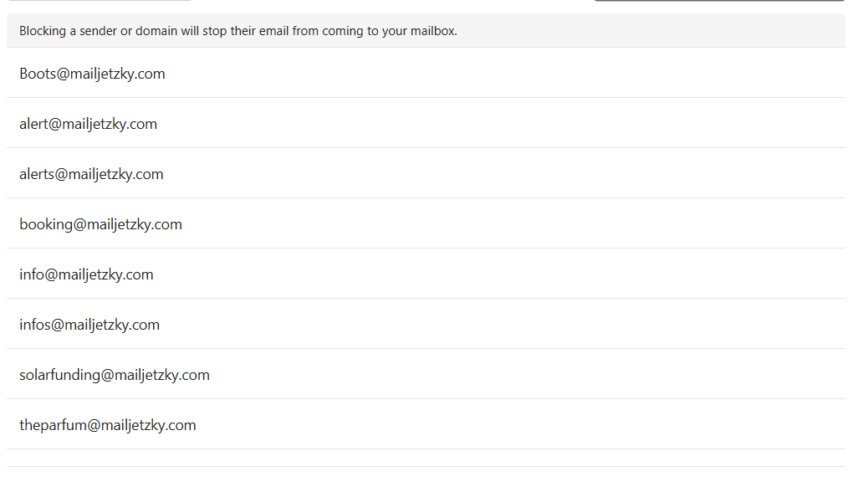Highlight the alerts sender row
This screenshot has width=868, height=487.
[426, 173]
